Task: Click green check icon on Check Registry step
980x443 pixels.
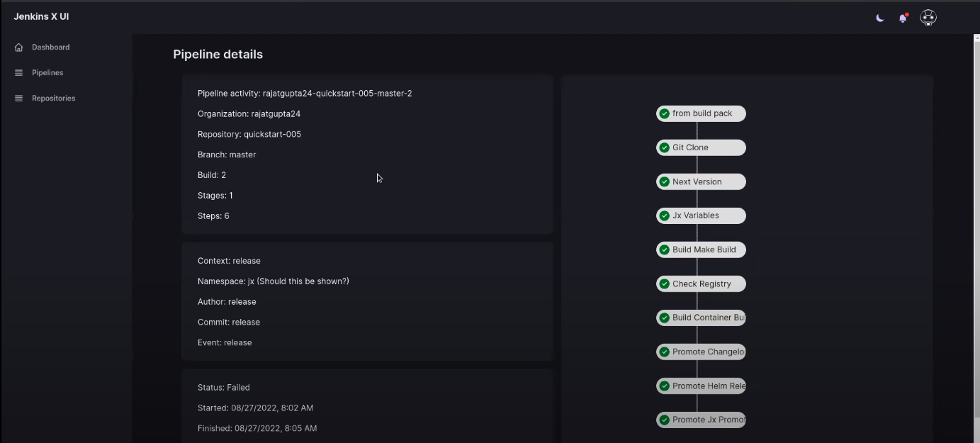Action: (x=664, y=284)
